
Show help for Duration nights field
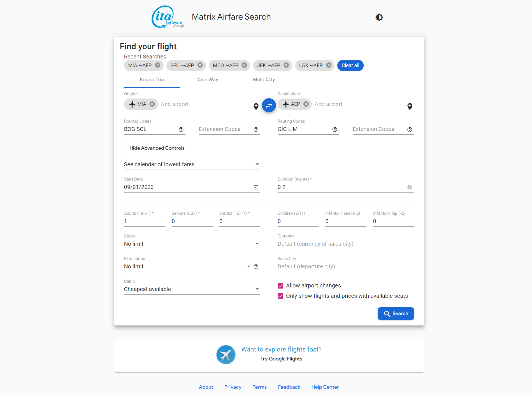tap(410, 187)
